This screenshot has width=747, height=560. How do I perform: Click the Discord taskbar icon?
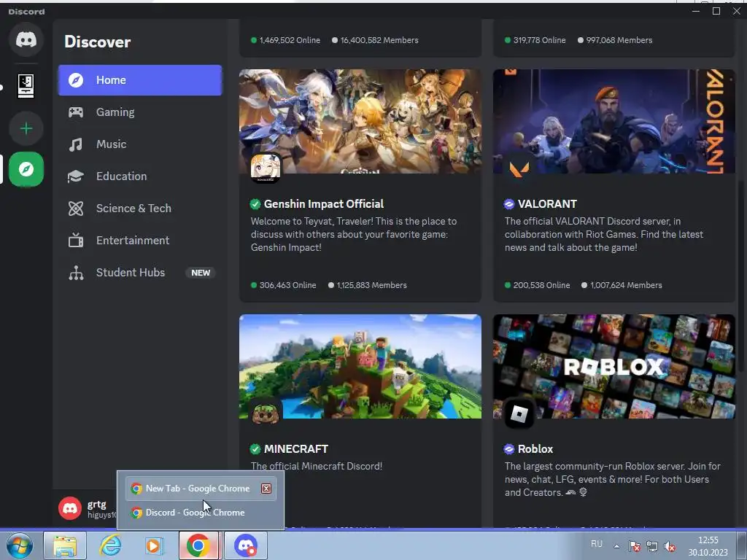click(x=245, y=545)
